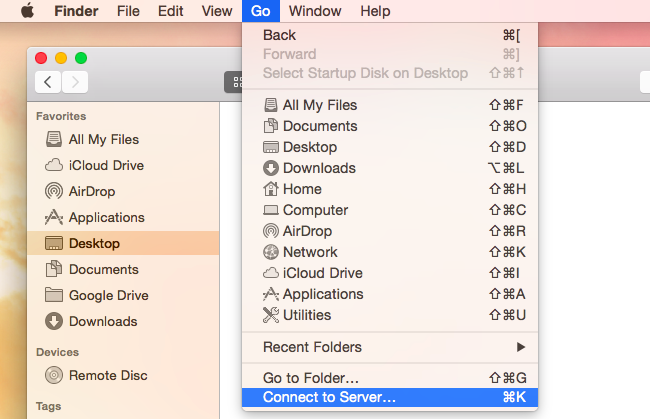
Task: Click the Documents icon in Go menu
Action: (271, 126)
